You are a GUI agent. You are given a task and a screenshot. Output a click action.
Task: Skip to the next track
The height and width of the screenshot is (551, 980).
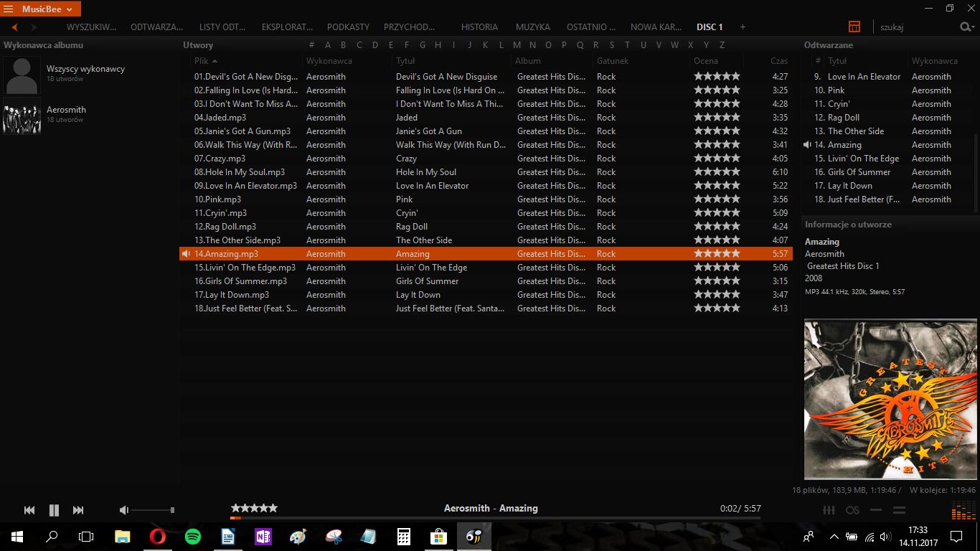[78, 510]
